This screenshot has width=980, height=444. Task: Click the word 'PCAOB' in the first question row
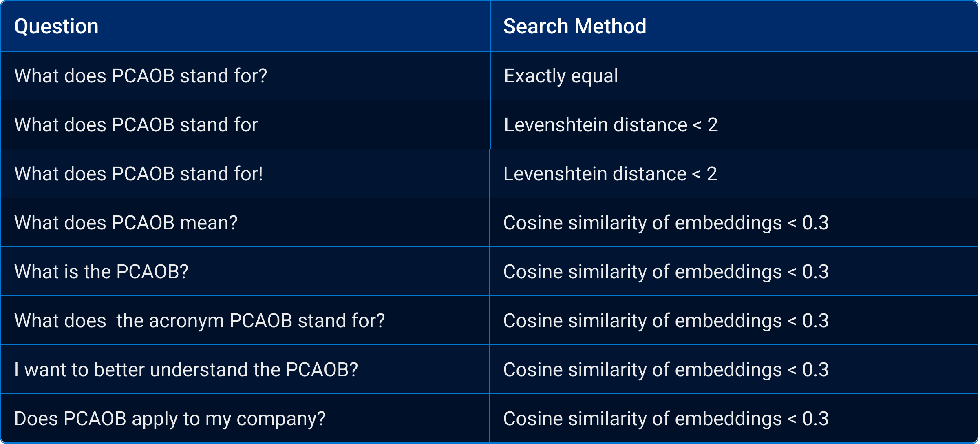tap(143, 76)
